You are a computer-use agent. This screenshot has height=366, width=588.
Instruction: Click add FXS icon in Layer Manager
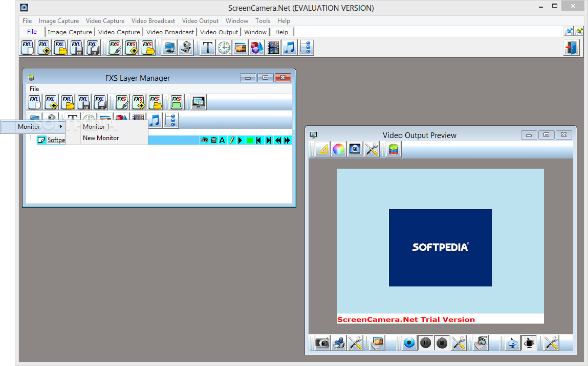138,102
